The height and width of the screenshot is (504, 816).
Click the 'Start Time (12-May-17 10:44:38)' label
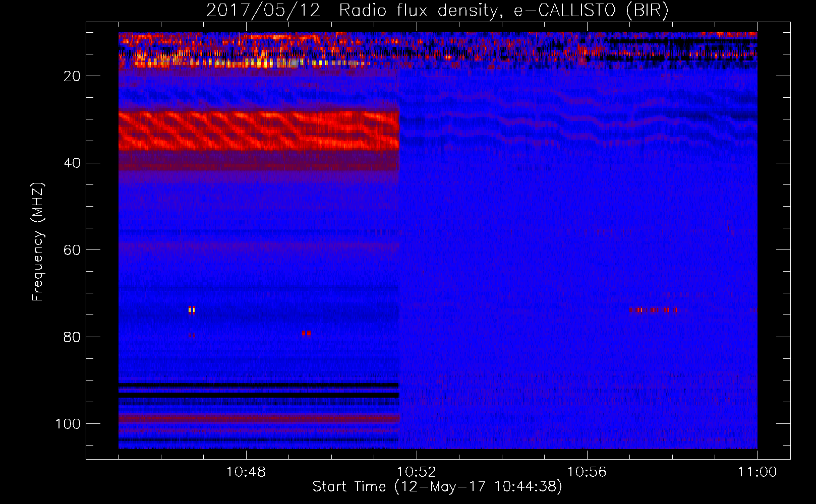437,487
